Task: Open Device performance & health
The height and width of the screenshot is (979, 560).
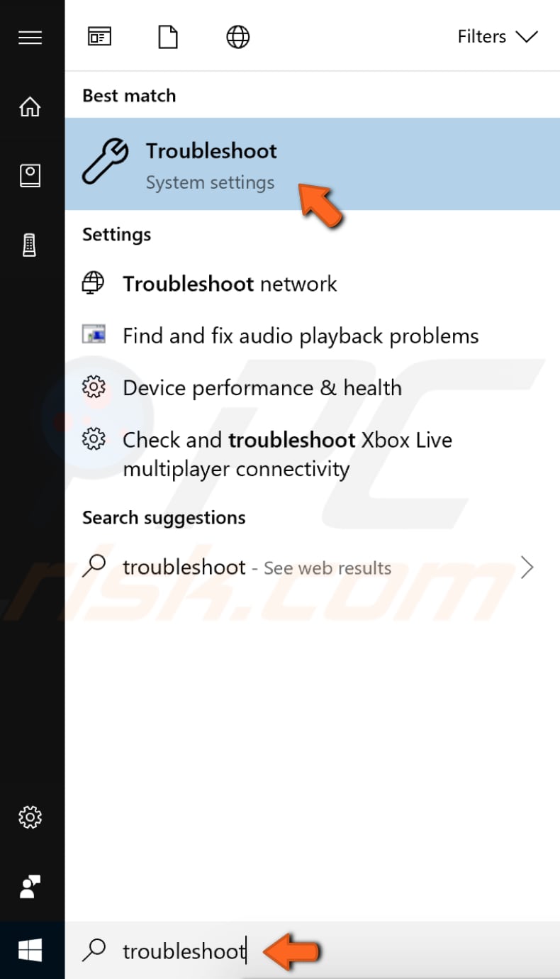Action: (262, 388)
